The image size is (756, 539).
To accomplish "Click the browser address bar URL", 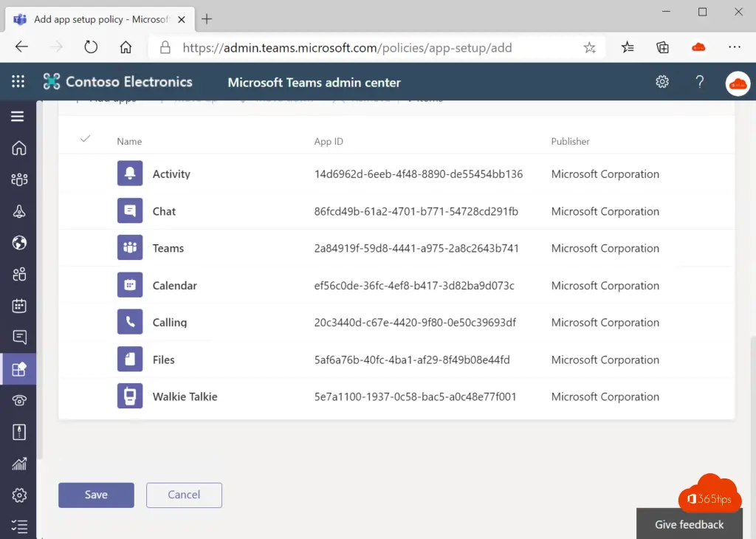I will 347,48.
